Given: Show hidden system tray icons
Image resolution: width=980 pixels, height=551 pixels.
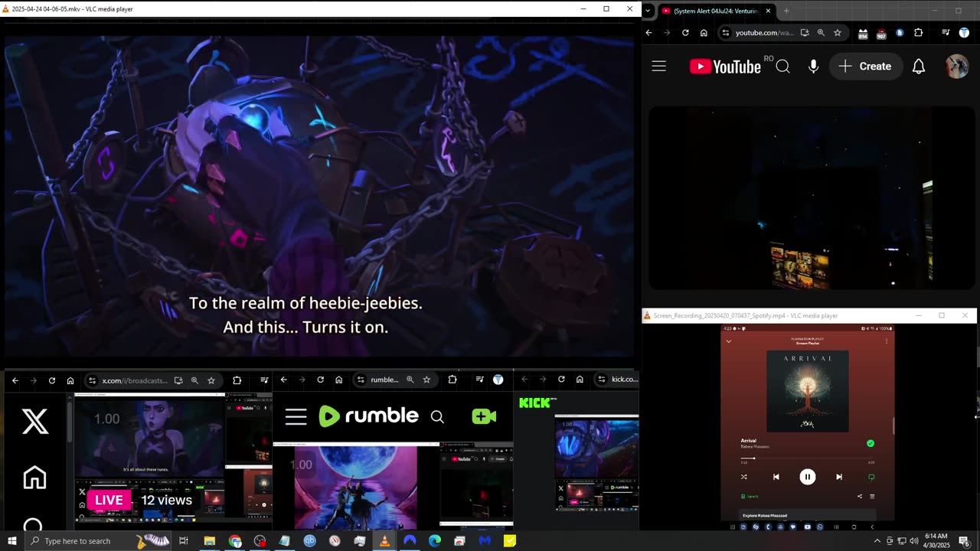Looking at the screenshot, I should tap(877, 541).
